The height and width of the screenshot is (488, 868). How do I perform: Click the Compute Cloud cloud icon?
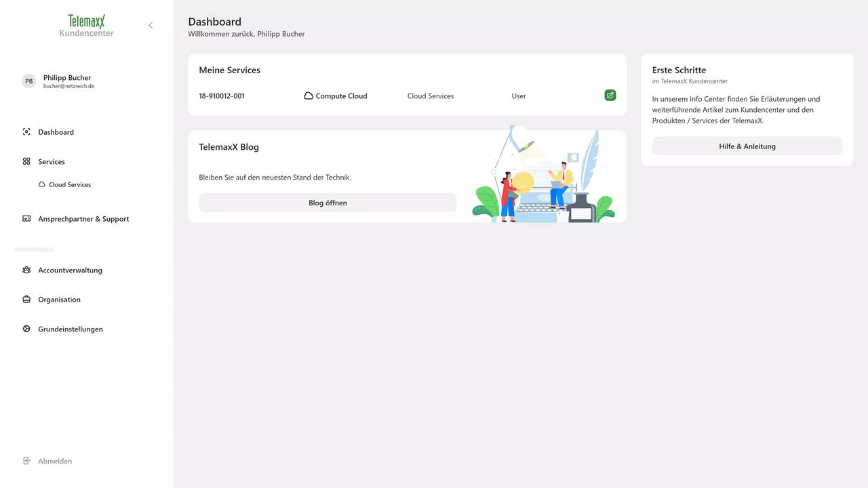click(x=309, y=96)
